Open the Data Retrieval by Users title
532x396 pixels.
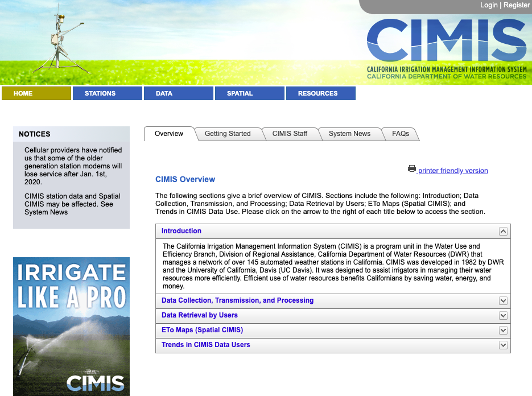[x=200, y=315]
